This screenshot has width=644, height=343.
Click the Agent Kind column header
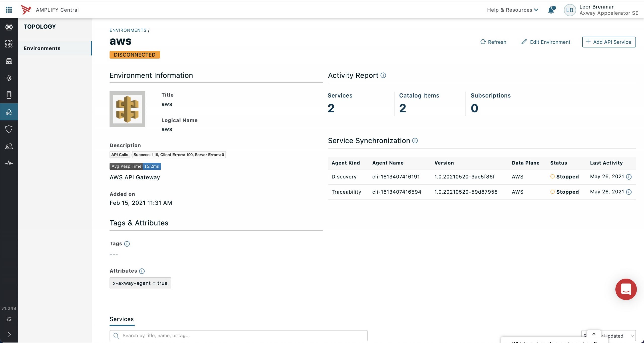pyautogui.click(x=346, y=163)
